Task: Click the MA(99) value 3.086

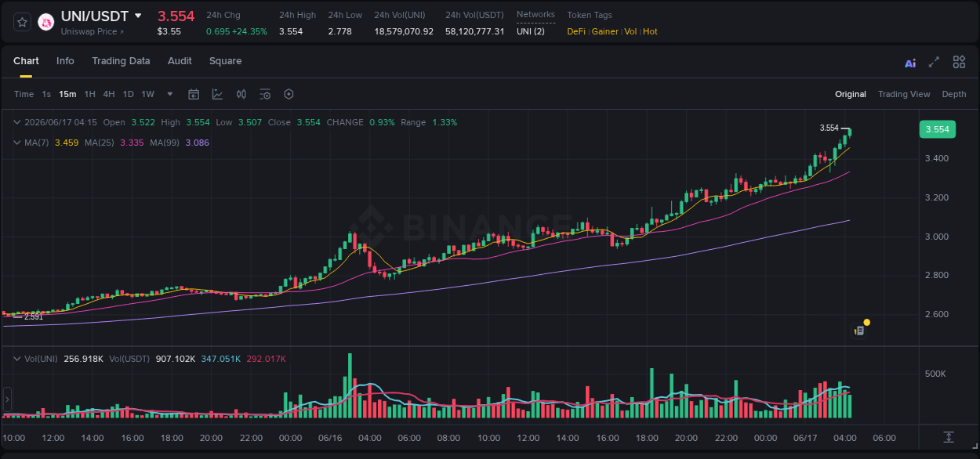Action: pos(197,143)
